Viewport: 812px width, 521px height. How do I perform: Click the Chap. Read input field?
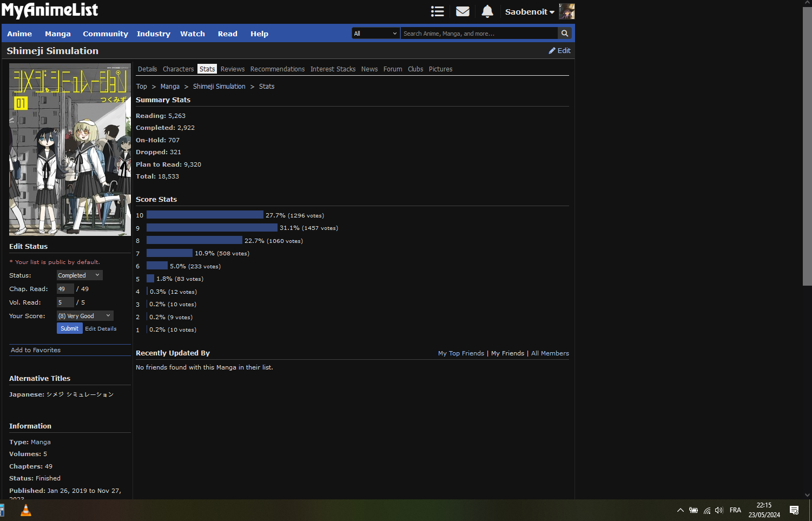65,289
